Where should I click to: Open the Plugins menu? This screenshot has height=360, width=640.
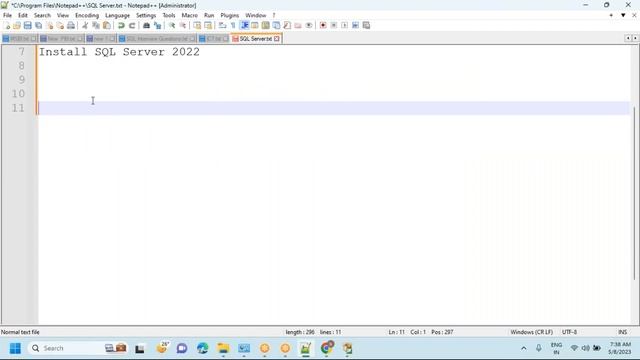[230, 16]
